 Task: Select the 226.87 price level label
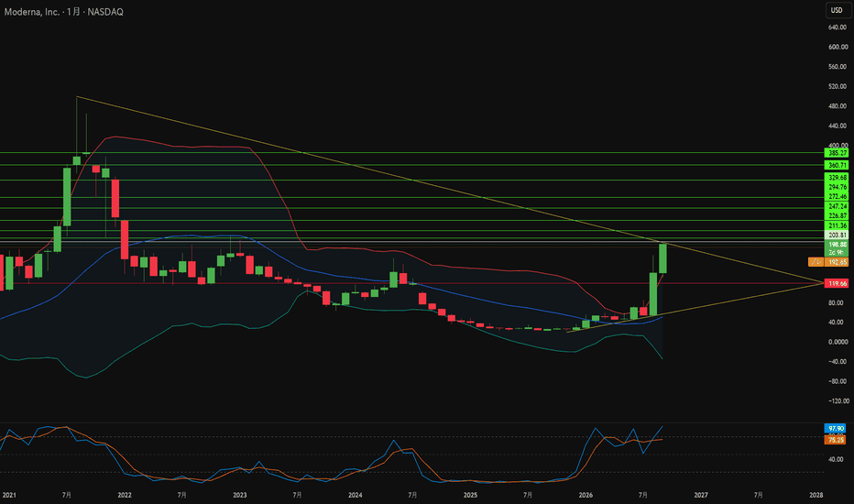pos(837,215)
